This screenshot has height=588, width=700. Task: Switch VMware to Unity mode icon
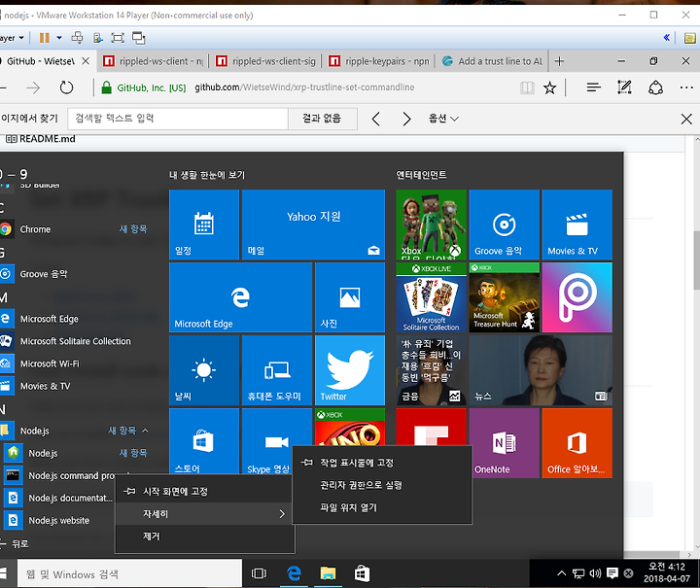coord(138,38)
